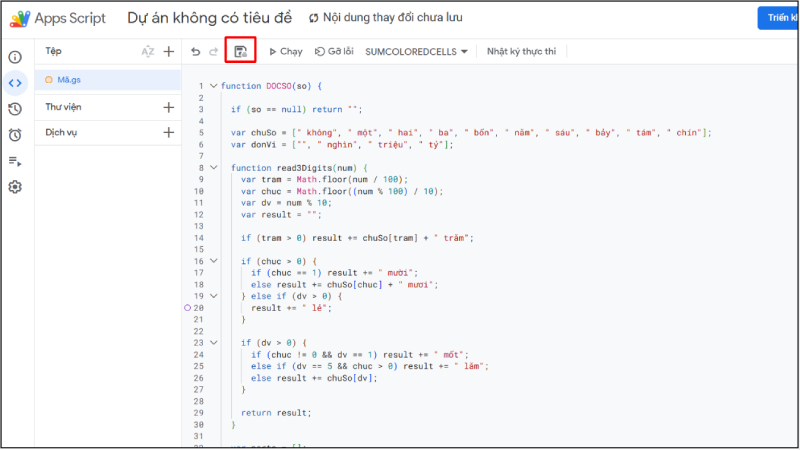Collapse the if block at line 16
This screenshot has height=450, width=800.
(214, 261)
